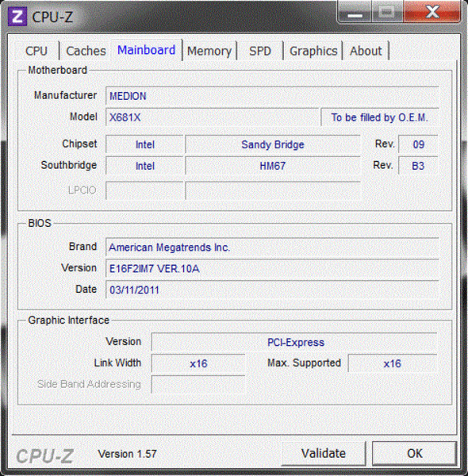Click the southbridge revision 'B3' value

pyautogui.click(x=418, y=166)
